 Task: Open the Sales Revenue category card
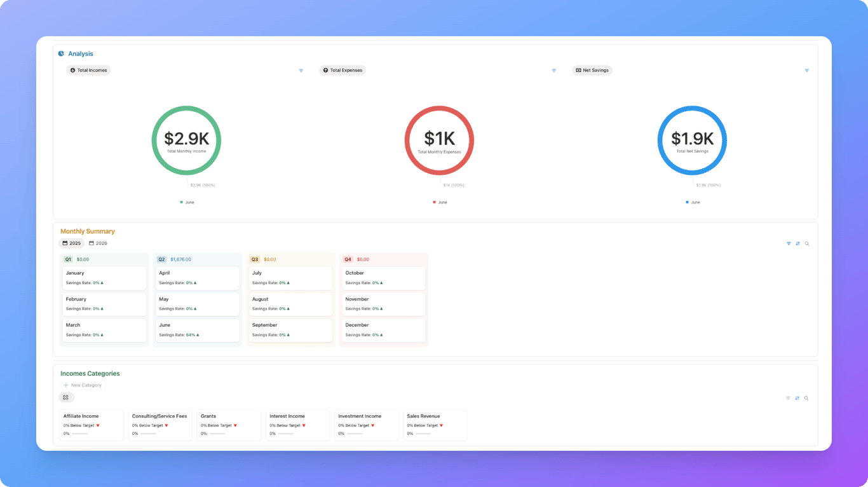(435, 425)
